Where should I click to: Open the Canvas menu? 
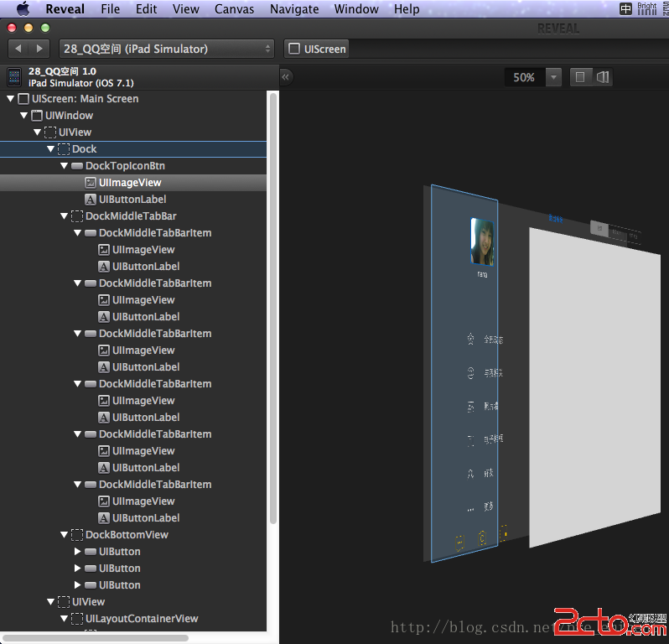235,9
